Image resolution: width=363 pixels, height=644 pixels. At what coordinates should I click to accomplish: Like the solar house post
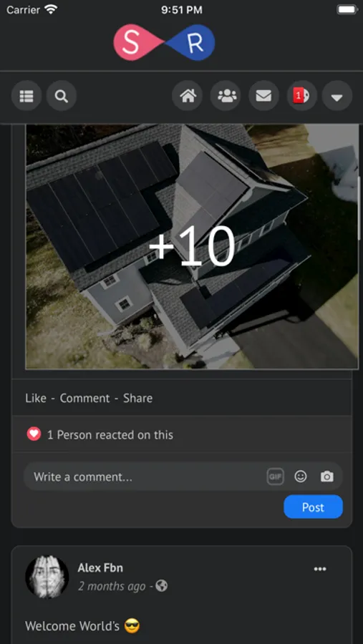tap(36, 398)
